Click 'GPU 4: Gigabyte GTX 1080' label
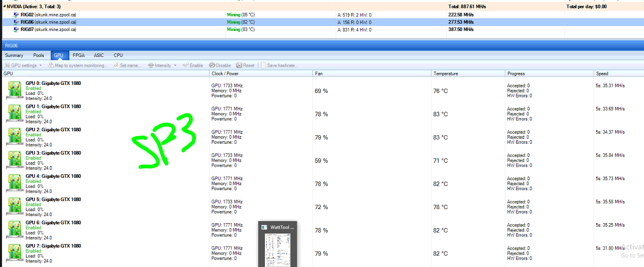This screenshot has height=267, width=644. click(x=53, y=176)
